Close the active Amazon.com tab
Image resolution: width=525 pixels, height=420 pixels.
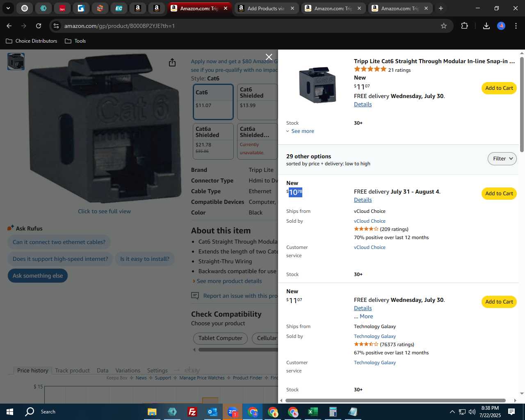(225, 8)
